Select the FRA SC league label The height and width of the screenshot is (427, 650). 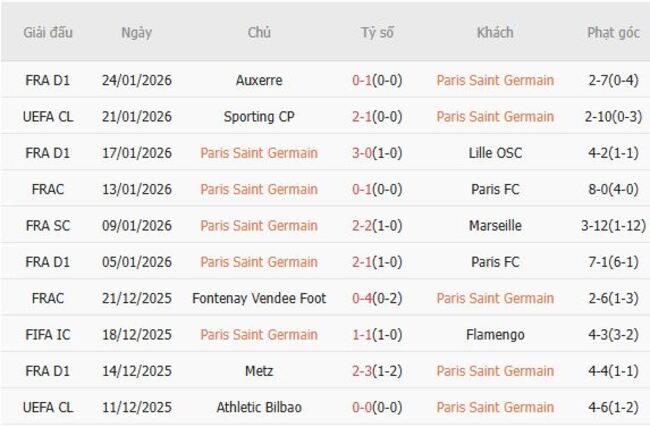47,226
